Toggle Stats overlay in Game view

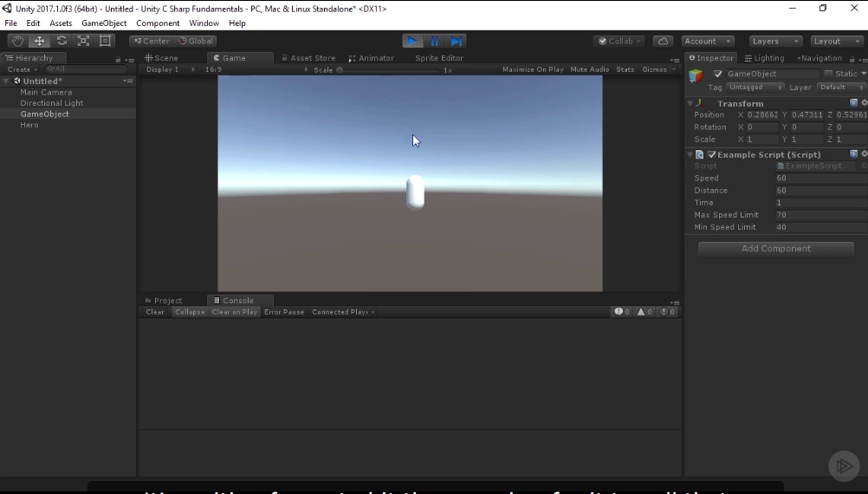click(x=625, y=69)
